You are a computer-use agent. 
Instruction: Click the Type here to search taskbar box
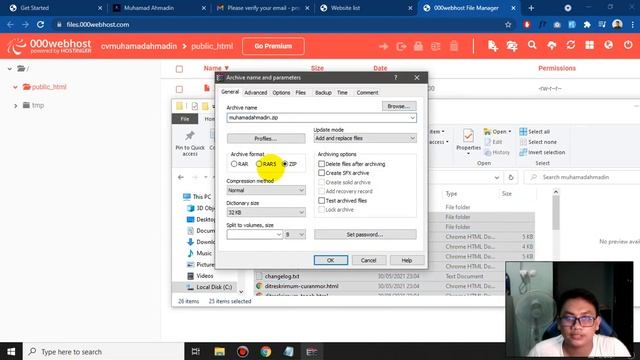click(x=103, y=351)
